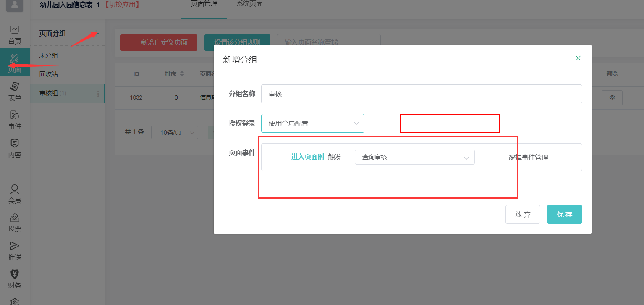This screenshot has height=305, width=644.
Task: Select the 回收站 group
Action: pyautogui.click(x=49, y=74)
